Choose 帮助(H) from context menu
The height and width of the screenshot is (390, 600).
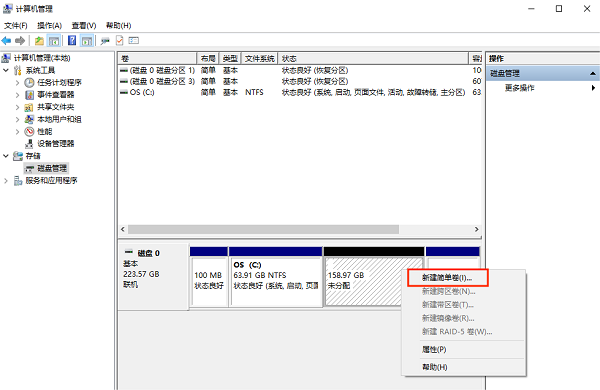click(x=434, y=367)
